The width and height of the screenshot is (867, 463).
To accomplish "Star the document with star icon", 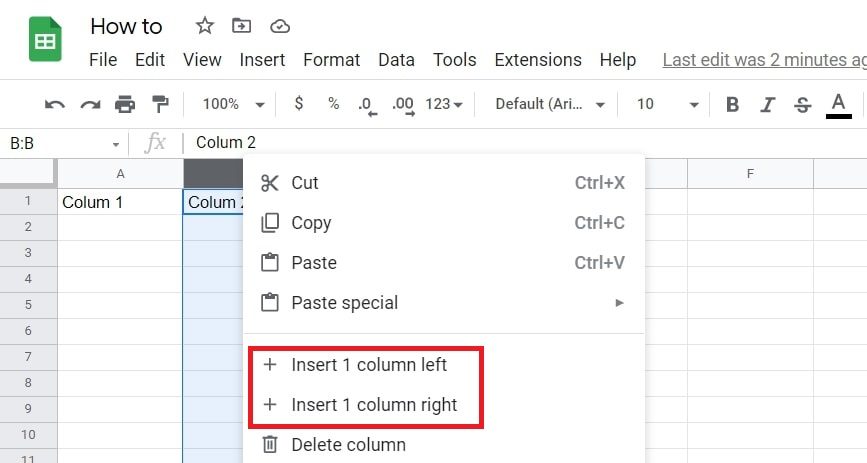I will click(204, 26).
